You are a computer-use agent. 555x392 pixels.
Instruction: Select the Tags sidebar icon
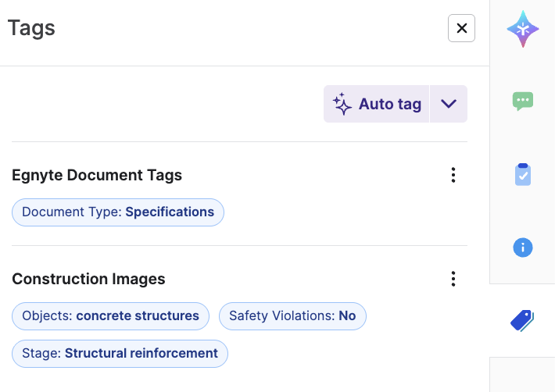pos(522,321)
